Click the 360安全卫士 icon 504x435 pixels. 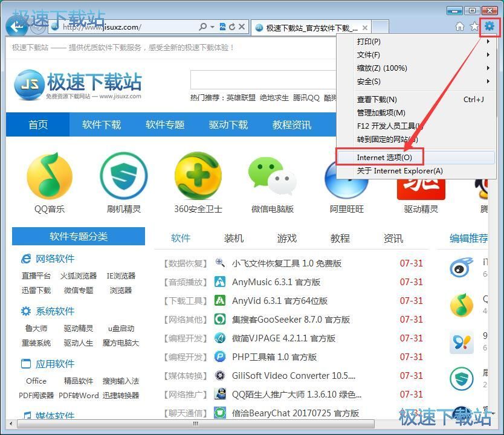[x=198, y=176]
